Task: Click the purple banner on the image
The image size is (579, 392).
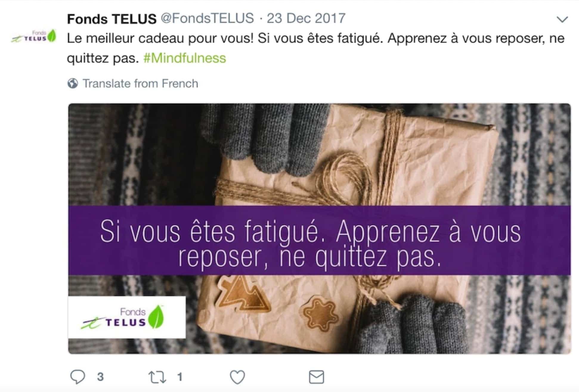Action: coord(319,240)
